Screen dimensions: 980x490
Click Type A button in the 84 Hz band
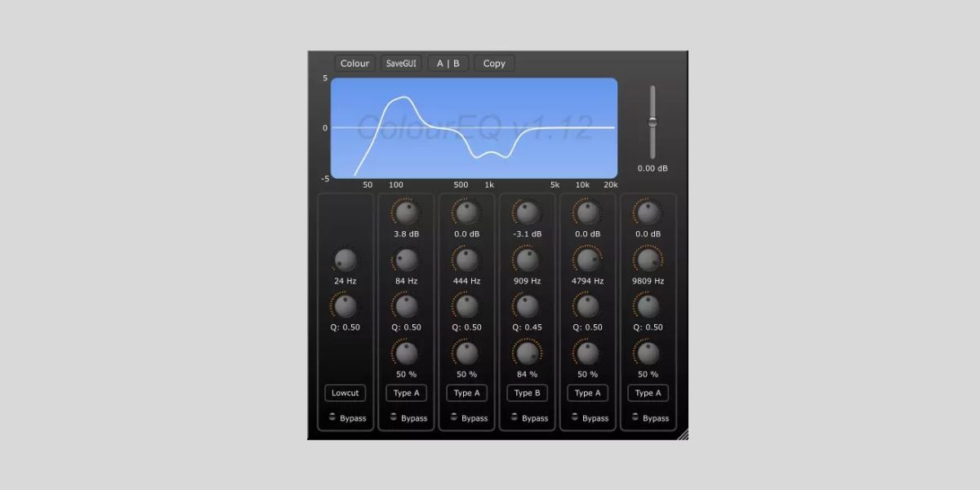[x=406, y=393]
